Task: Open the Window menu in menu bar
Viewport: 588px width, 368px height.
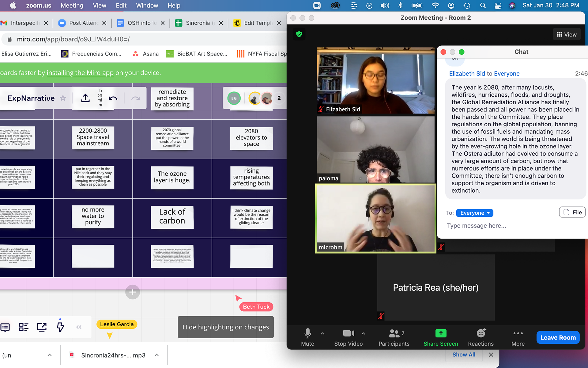Action: (147, 6)
